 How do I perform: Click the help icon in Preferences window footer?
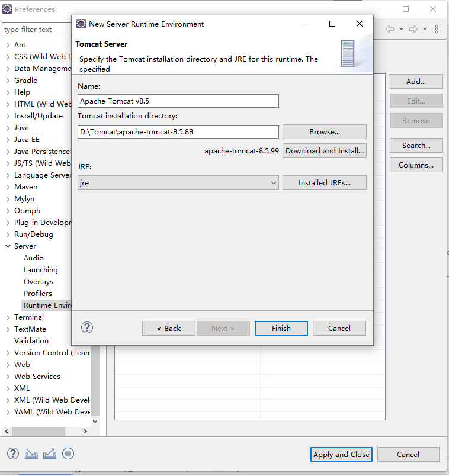pos(13,454)
